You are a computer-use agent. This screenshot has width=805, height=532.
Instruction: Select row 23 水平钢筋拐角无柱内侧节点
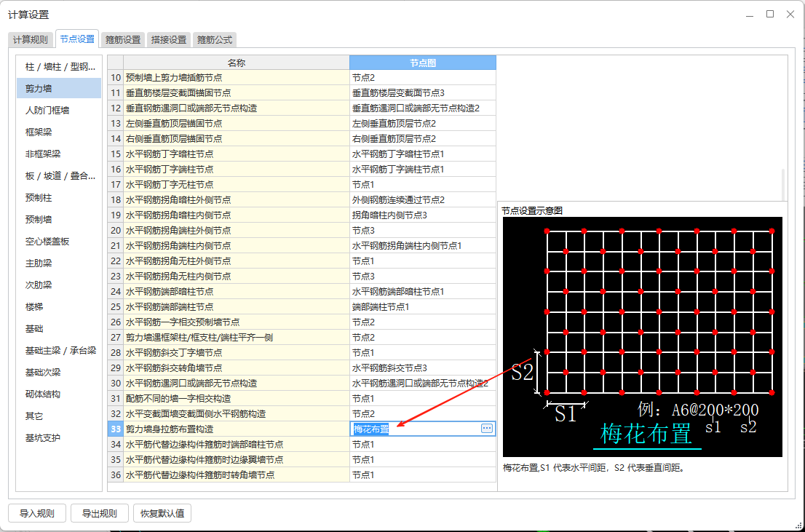coord(236,277)
